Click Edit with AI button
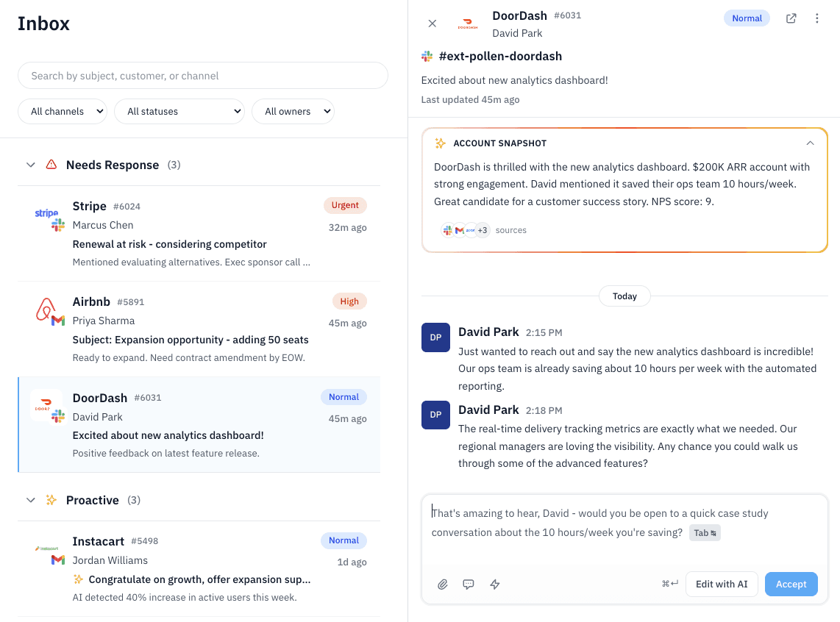Screen dimensions: 840x622 pos(722,584)
